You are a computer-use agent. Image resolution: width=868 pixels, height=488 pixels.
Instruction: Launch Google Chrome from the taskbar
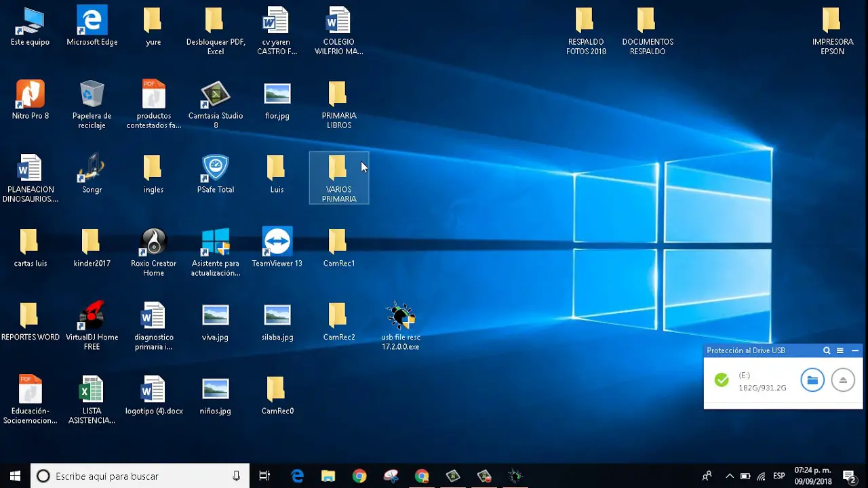click(x=359, y=476)
